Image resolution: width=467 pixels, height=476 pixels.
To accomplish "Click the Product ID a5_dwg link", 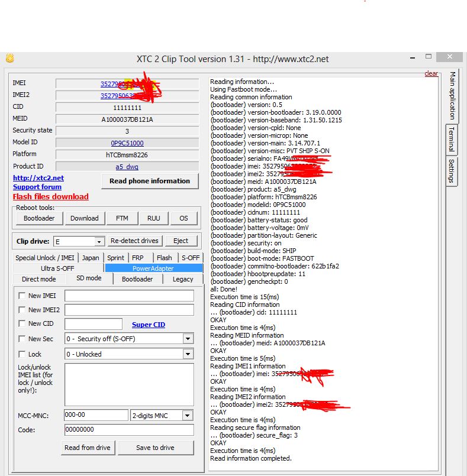I will click(127, 167).
